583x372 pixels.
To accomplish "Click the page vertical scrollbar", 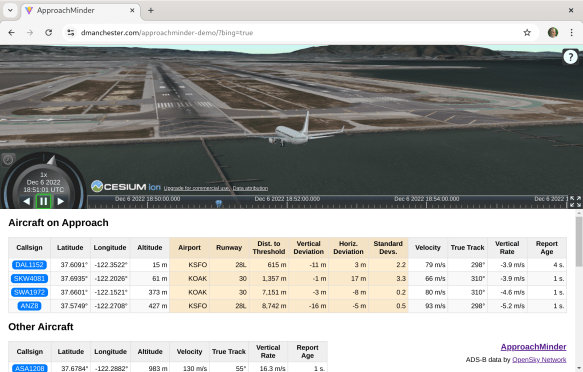I will tap(579, 242).
